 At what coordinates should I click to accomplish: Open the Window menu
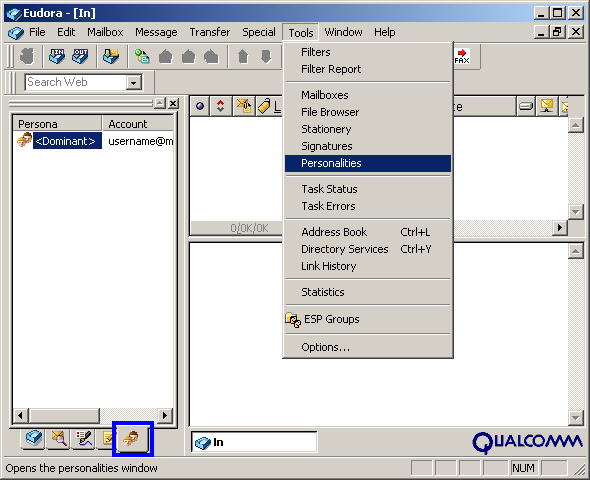click(343, 32)
